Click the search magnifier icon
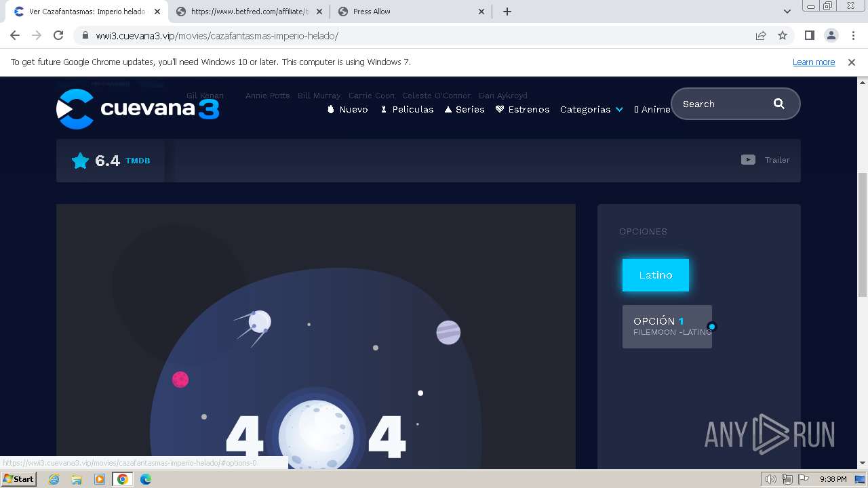Viewport: 868px width, 488px height. tap(779, 104)
